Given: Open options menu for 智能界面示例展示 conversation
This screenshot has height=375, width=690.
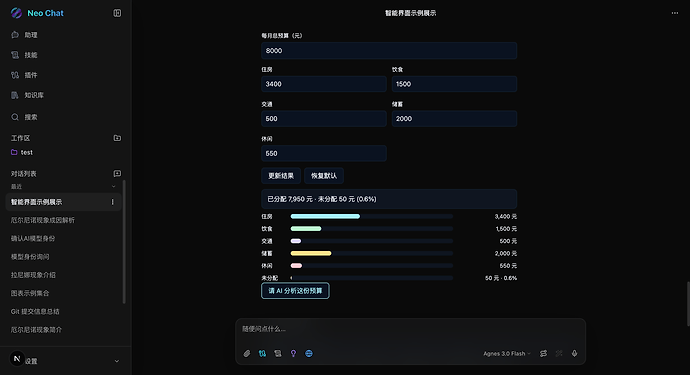Looking at the screenshot, I should [x=113, y=202].
